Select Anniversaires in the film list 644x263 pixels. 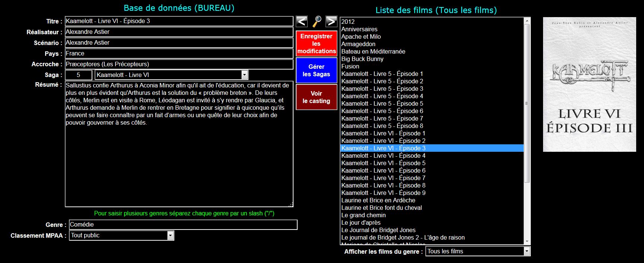pyautogui.click(x=432, y=29)
